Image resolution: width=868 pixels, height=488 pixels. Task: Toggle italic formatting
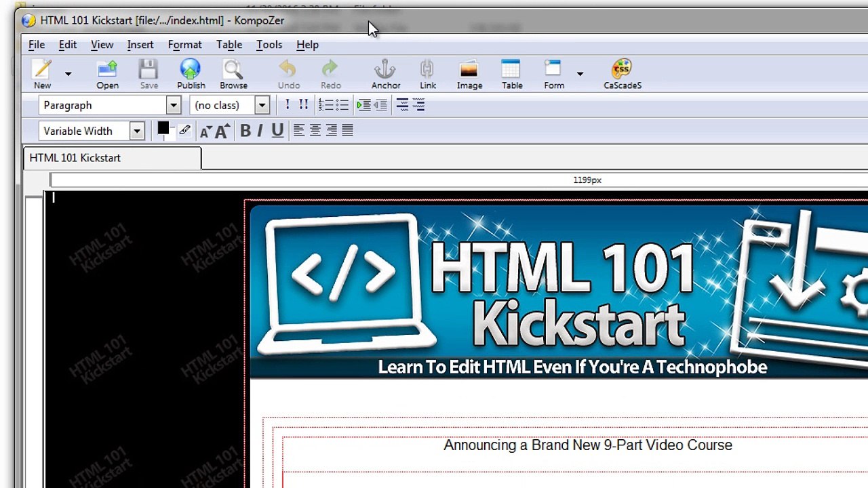[x=260, y=131]
